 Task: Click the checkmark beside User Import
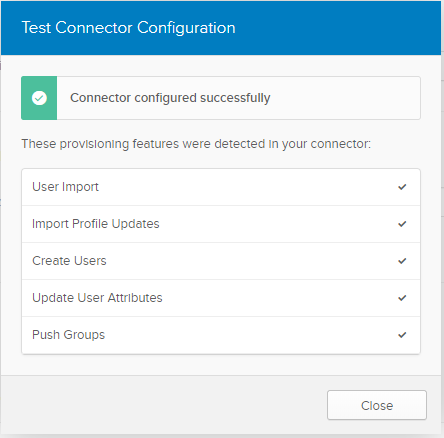point(402,187)
